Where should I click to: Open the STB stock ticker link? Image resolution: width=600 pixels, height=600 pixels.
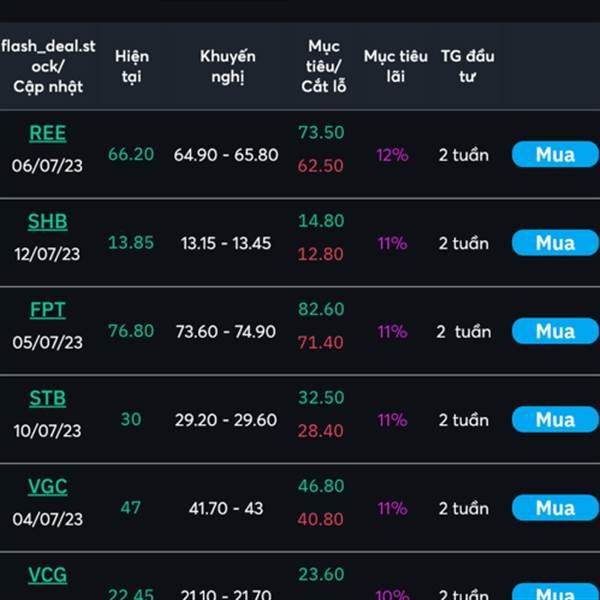pyautogui.click(x=48, y=399)
